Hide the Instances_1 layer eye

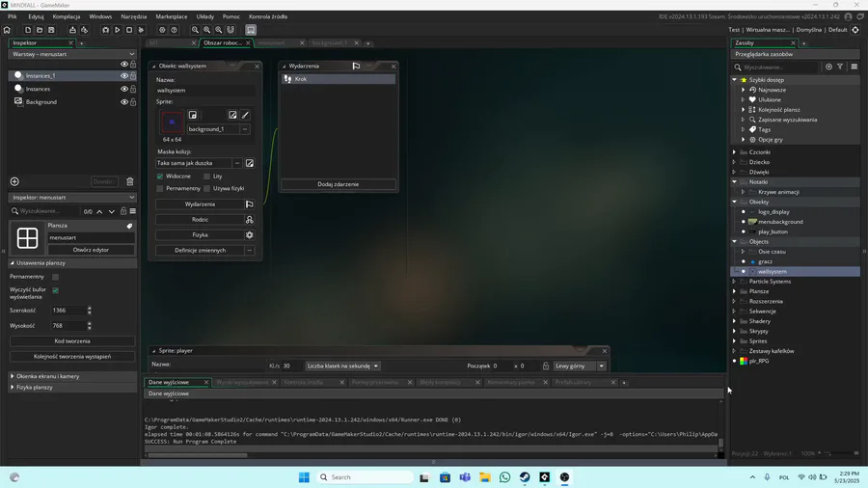(x=124, y=76)
